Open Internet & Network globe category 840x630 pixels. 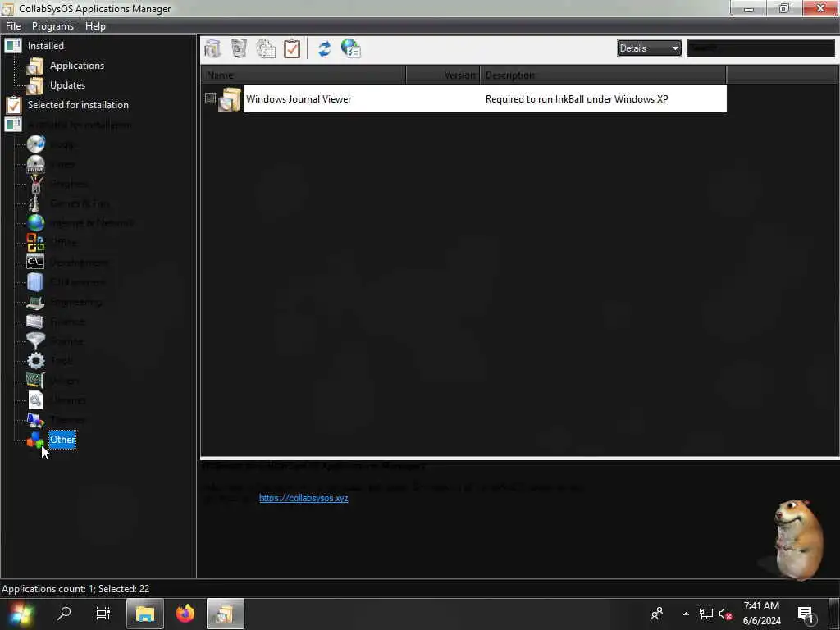click(x=36, y=223)
